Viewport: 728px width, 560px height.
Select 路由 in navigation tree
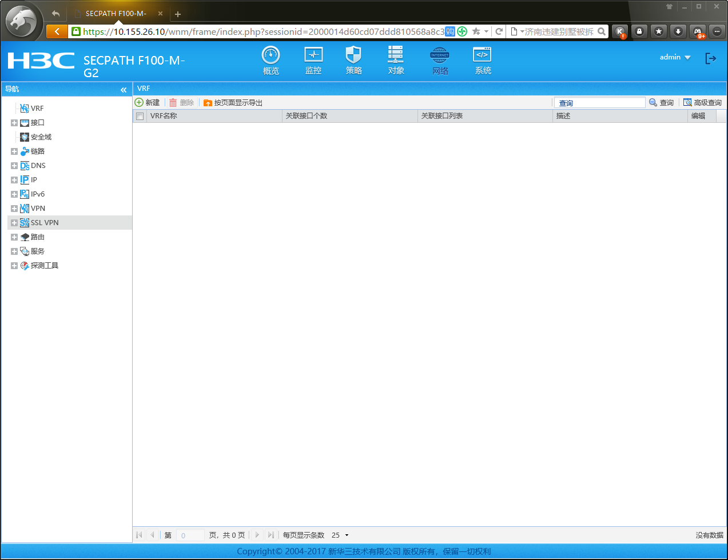point(38,237)
